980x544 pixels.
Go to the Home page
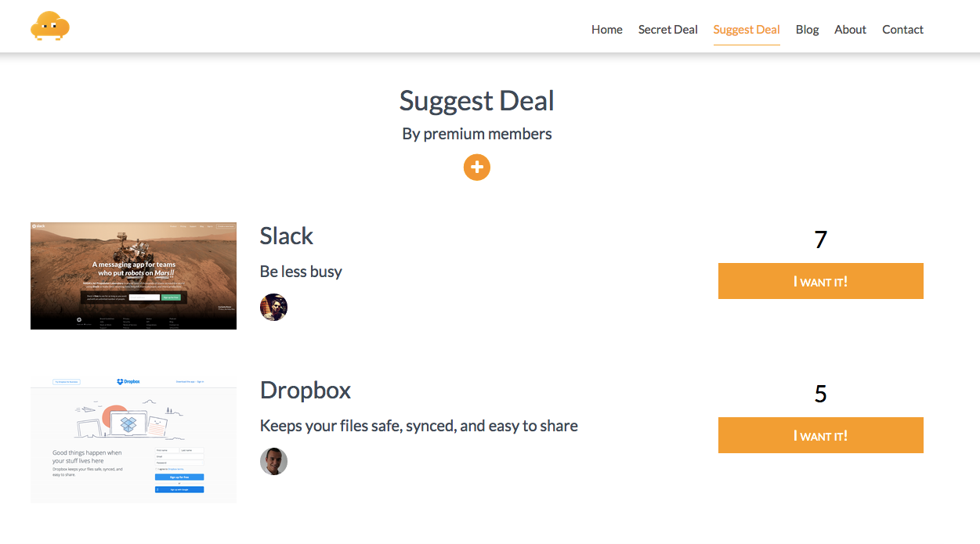tap(606, 30)
